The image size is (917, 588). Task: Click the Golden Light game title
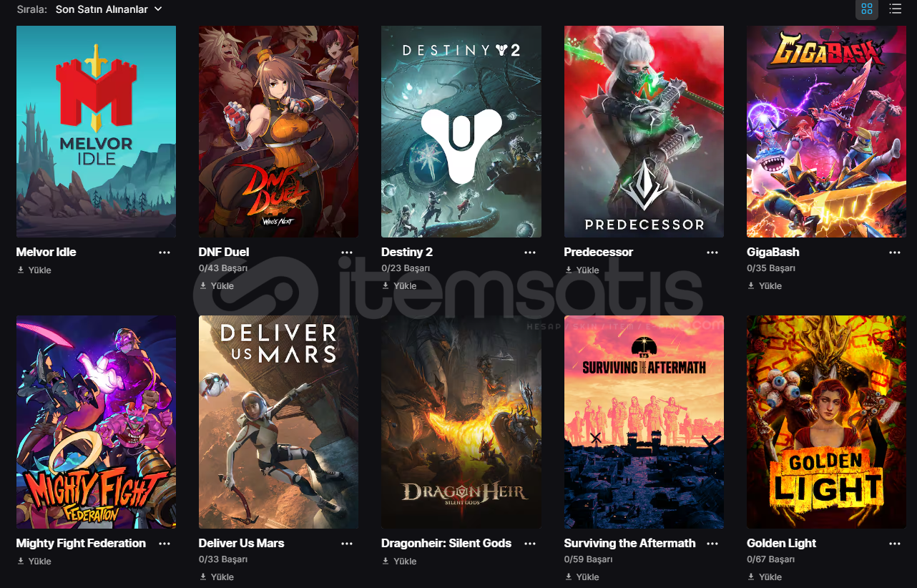[782, 543]
